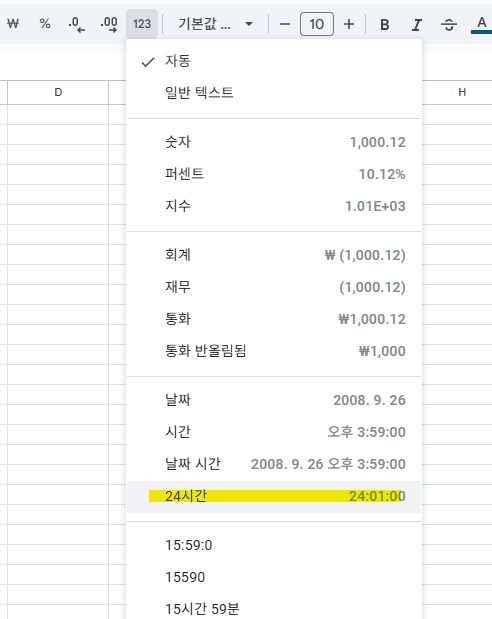Choose the 날짜 시간 format
The width and height of the screenshot is (492, 619).
[274, 464]
